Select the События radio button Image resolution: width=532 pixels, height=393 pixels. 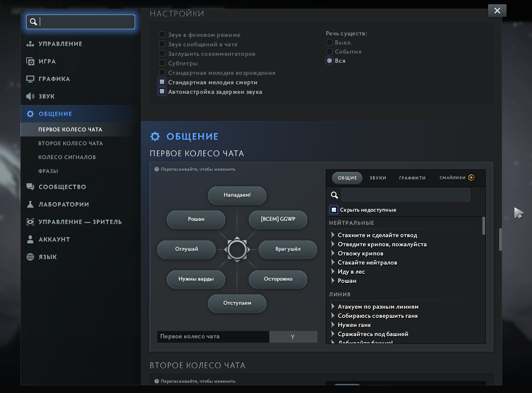(329, 51)
